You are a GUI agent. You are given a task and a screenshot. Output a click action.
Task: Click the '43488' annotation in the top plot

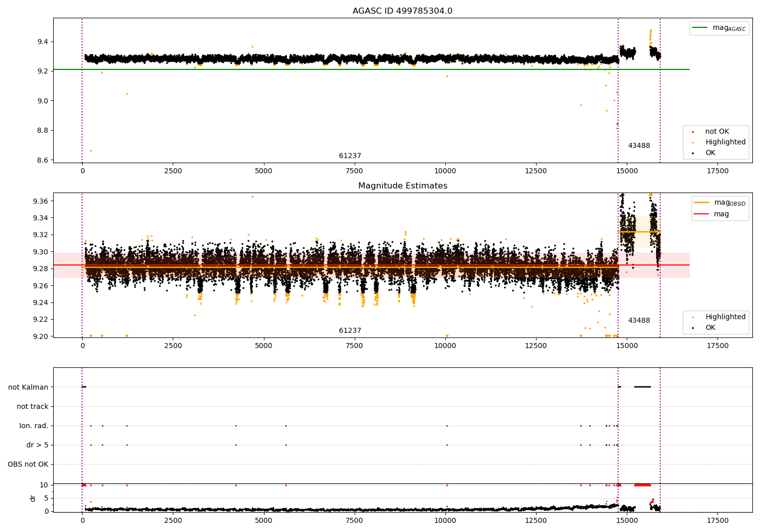[639, 146]
